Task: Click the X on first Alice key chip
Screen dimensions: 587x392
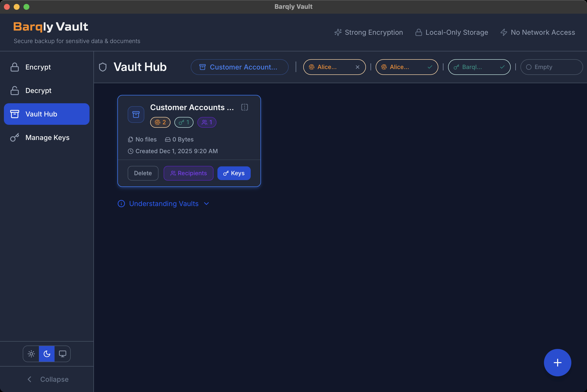Action: [x=357, y=67]
